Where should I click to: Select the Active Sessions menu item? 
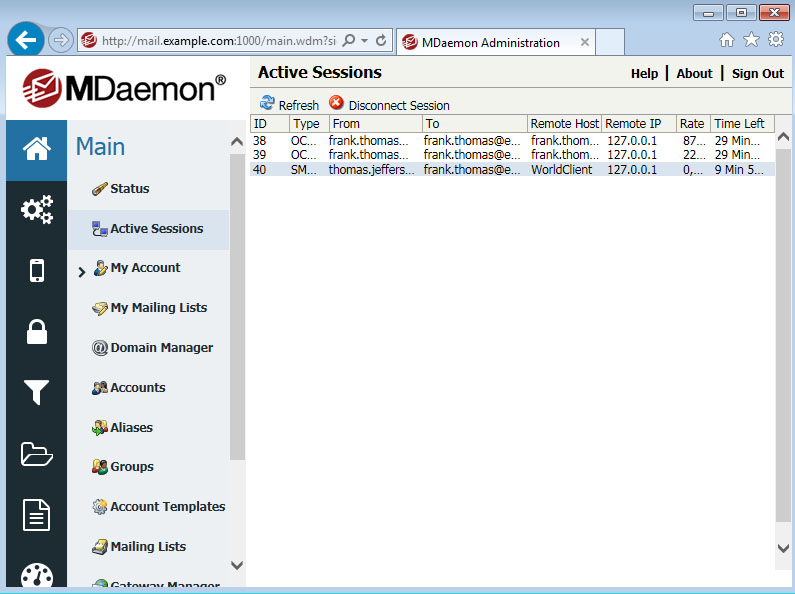coord(149,229)
